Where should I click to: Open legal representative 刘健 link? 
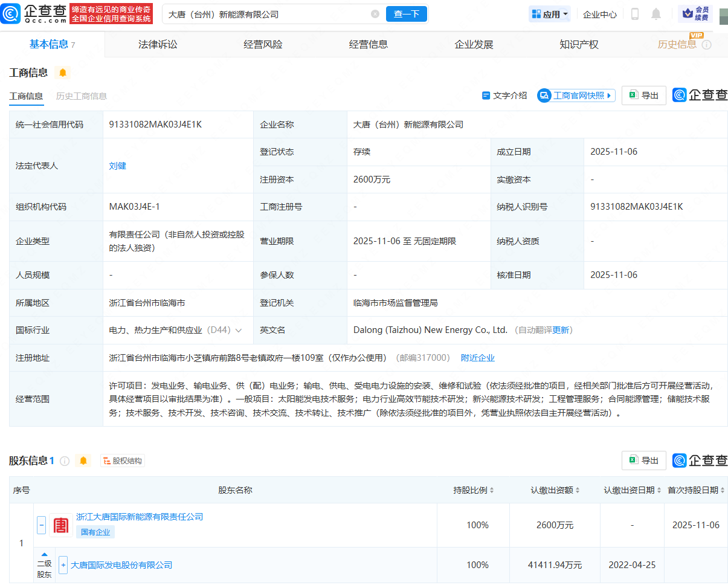(118, 166)
